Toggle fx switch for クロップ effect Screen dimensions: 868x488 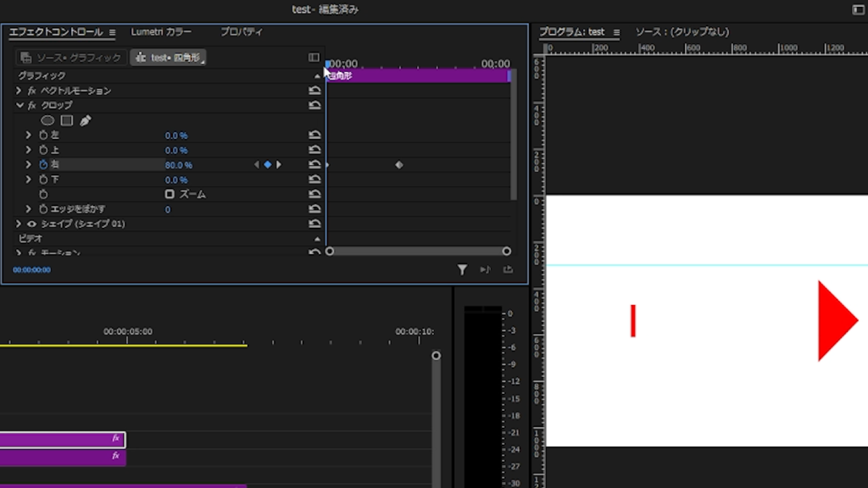pyautogui.click(x=32, y=105)
